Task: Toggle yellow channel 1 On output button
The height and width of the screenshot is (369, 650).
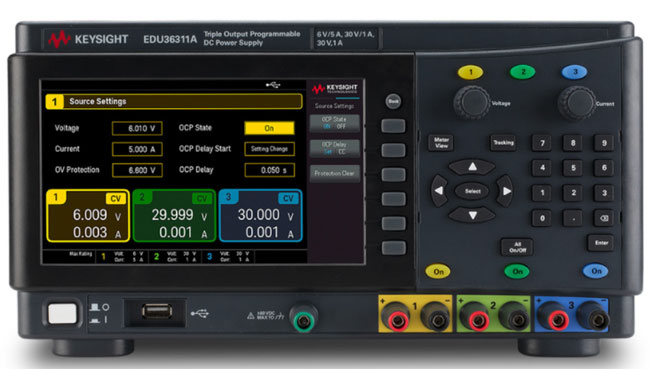Action: click(x=438, y=272)
